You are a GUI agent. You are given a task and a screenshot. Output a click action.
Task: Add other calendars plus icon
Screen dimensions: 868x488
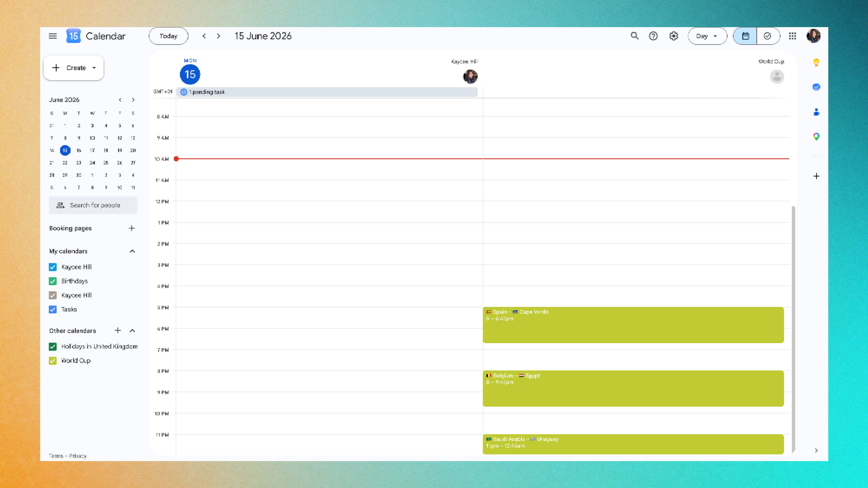118,330
